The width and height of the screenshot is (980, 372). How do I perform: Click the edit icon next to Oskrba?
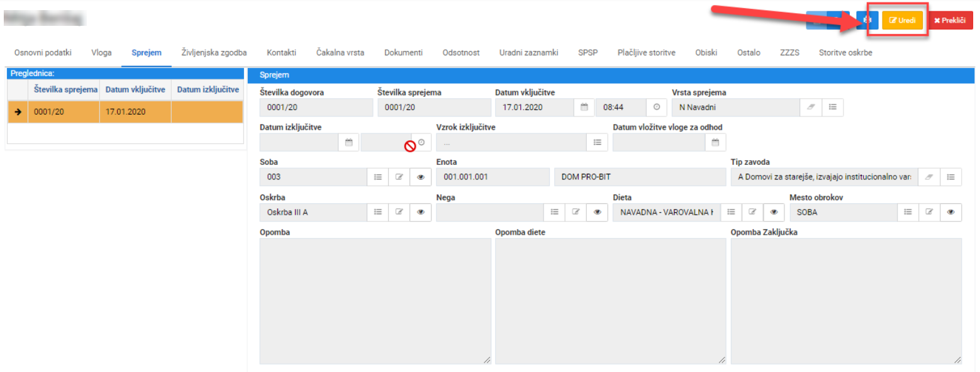click(399, 212)
